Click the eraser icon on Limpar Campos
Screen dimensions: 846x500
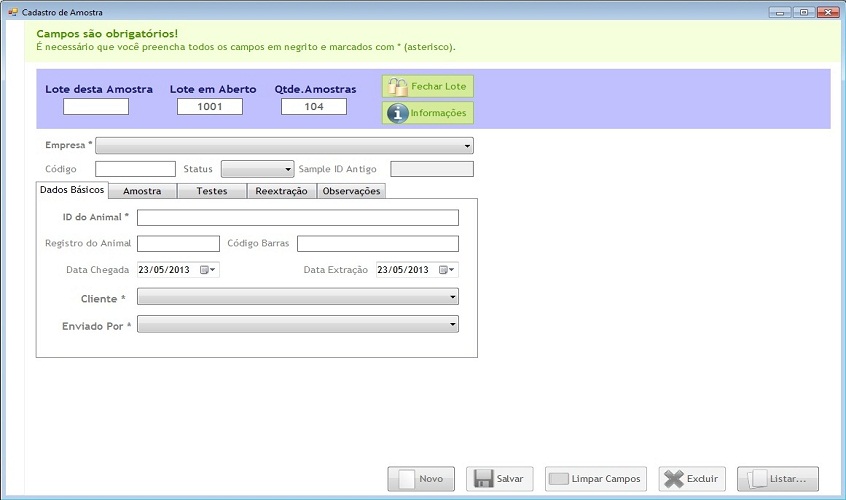[x=559, y=478]
